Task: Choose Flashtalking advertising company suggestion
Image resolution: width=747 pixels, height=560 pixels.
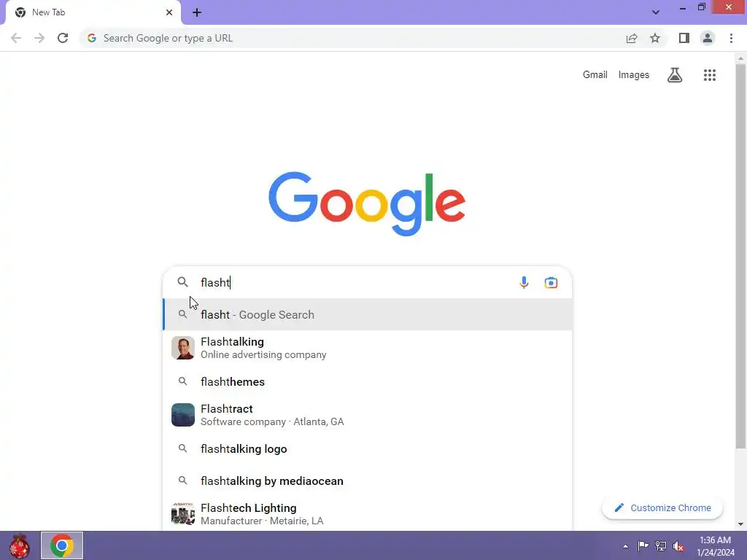Action: click(x=368, y=348)
